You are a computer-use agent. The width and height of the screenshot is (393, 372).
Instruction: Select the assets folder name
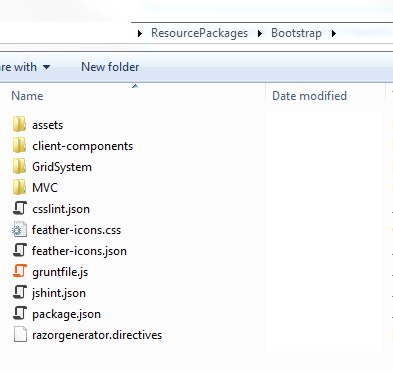[47, 125]
